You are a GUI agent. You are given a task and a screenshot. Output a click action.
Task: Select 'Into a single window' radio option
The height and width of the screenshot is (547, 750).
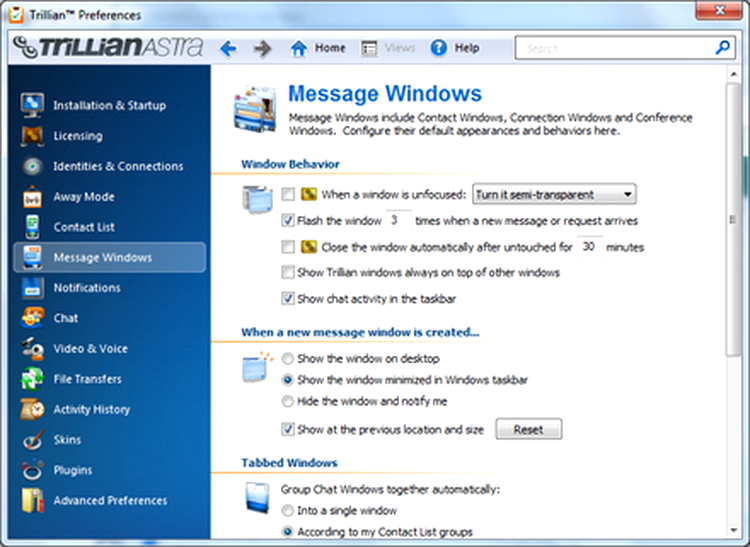pos(287,511)
